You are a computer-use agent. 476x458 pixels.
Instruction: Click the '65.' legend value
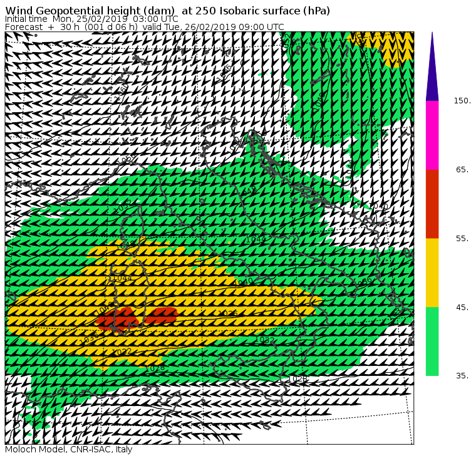point(462,169)
